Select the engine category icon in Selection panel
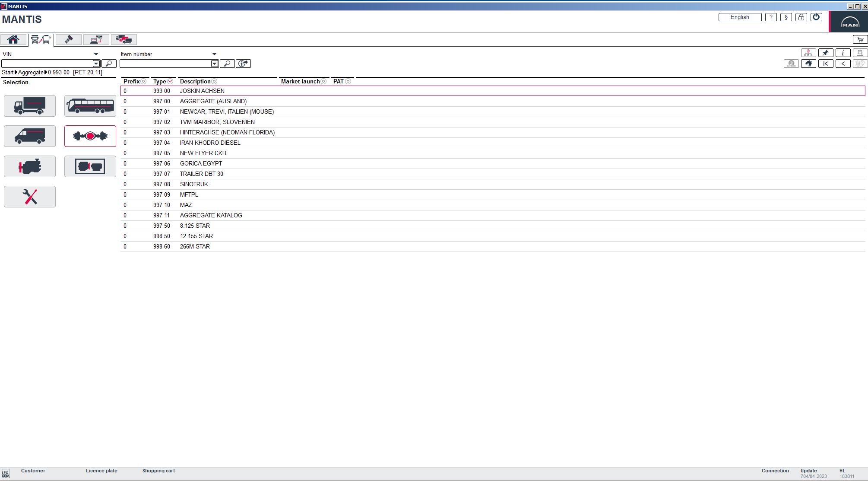Screen dimensions: 868x481 [x=29, y=166]
